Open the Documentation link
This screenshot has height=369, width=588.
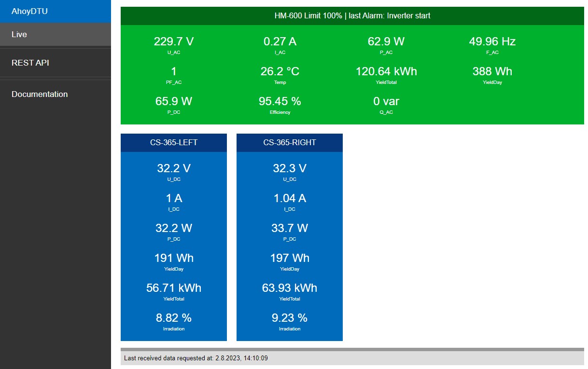tap(40, 94)
